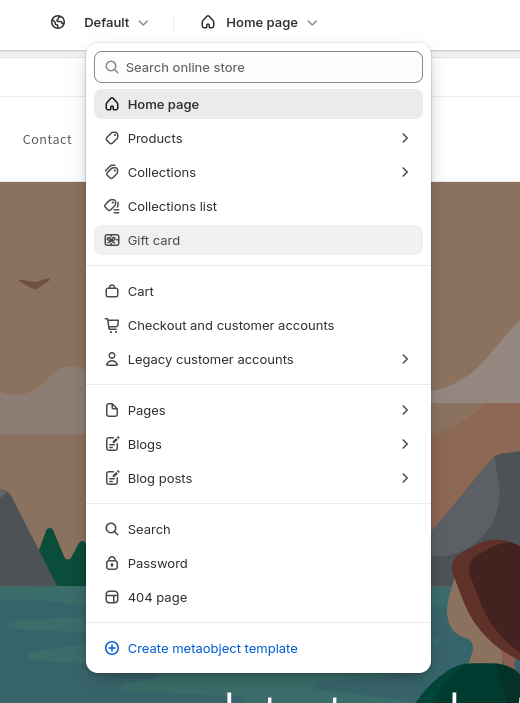Expand the Collections submenu chevron

tap(405, 172)
